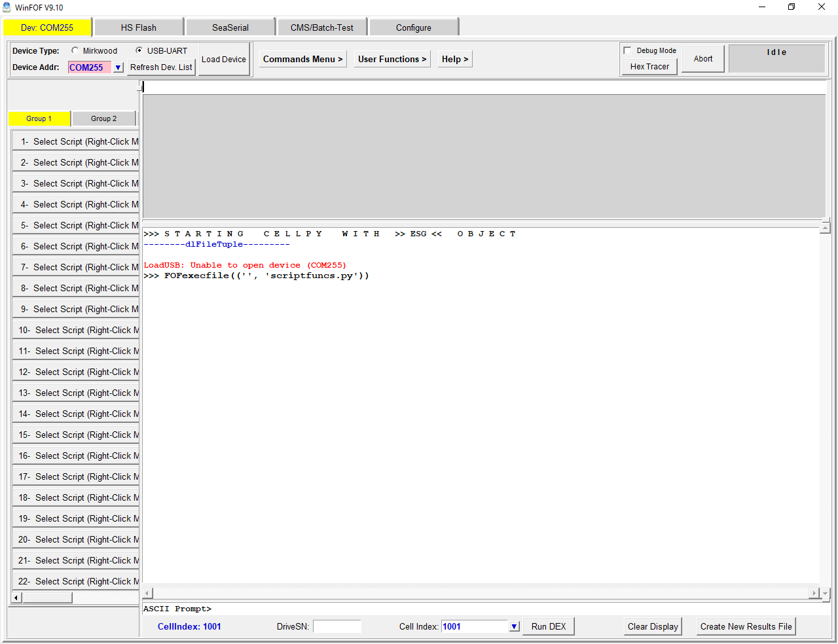Open the Commands Menu dropdown
Image resolution: width=838 pixels, height=644 pixels.
click(302, 59)
